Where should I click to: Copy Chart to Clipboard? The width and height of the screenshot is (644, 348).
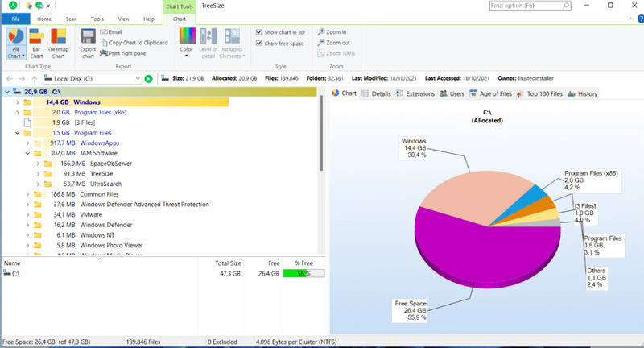pos(134,43)
